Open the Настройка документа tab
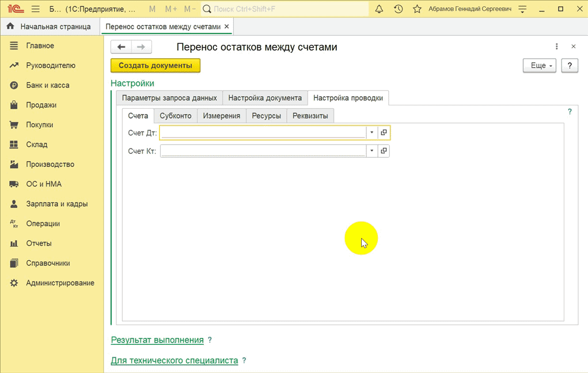Image resolution: width=588 pixels, height=373 pixels. 265,98
